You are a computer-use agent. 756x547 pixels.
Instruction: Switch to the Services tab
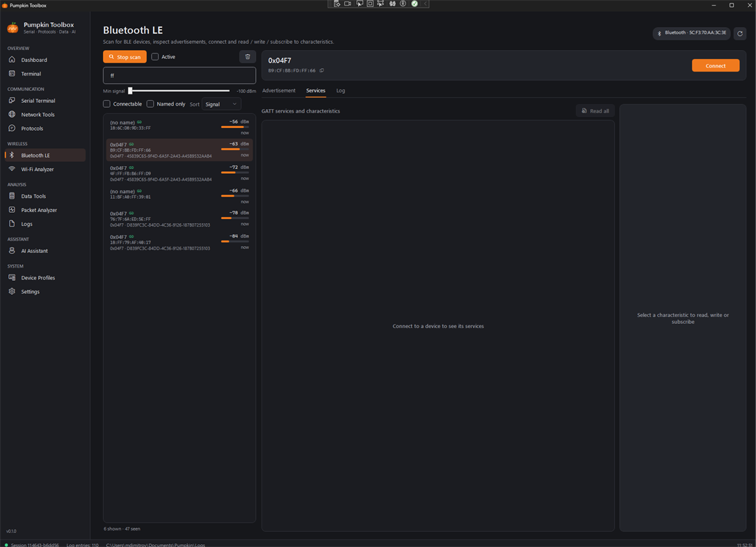(316, 90)
